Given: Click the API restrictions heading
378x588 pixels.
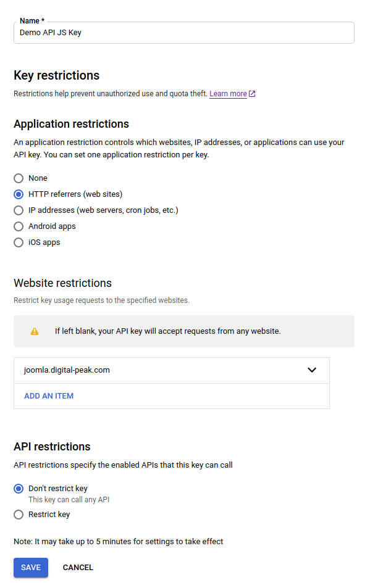Looking at the screenshot, I should 52,447.
